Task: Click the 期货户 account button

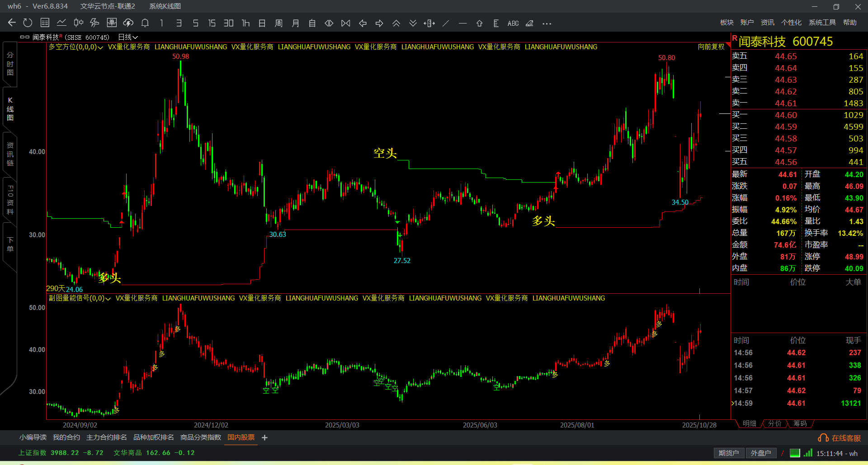Action: tap(728, 453)
